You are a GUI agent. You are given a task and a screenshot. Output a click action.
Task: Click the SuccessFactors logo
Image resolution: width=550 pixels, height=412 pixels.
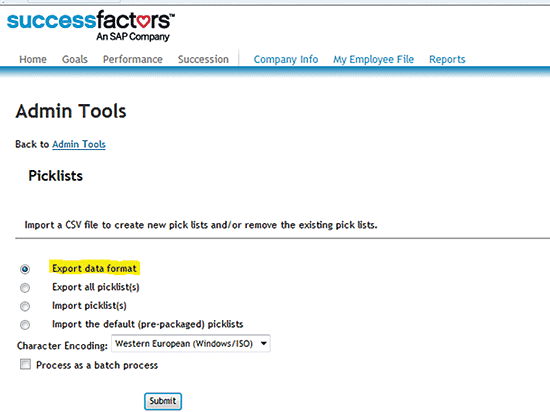(x=90, y=26)
